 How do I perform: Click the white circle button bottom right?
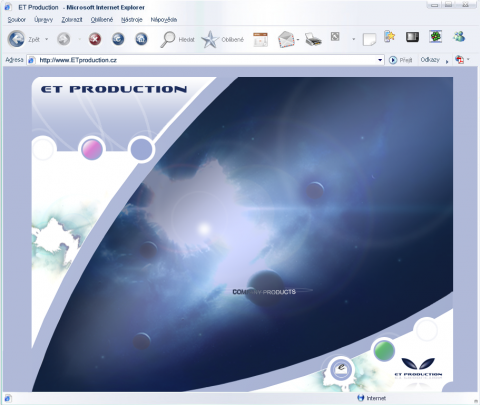[x=426, y=330]
